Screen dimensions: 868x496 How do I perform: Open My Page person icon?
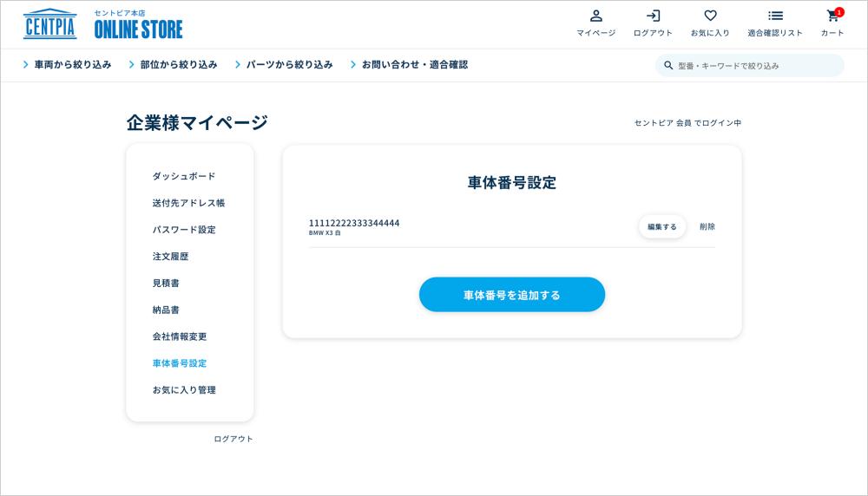coord(595,16)
